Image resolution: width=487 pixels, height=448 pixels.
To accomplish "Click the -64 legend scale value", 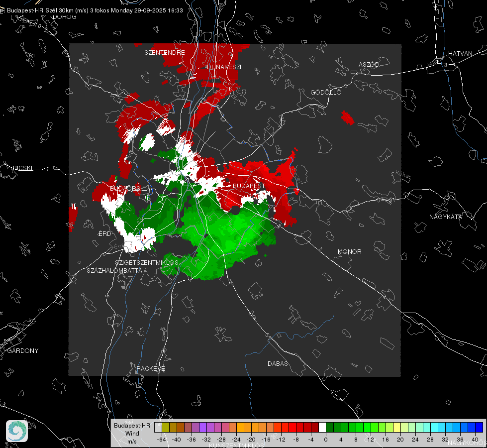I will 162,440.
